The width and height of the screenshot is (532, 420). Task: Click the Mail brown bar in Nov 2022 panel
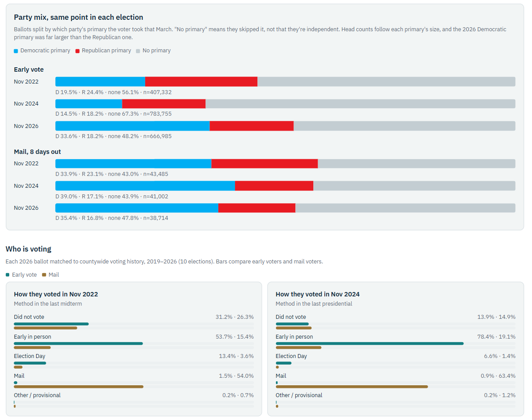pyautogui.click(x=79, y=387)
